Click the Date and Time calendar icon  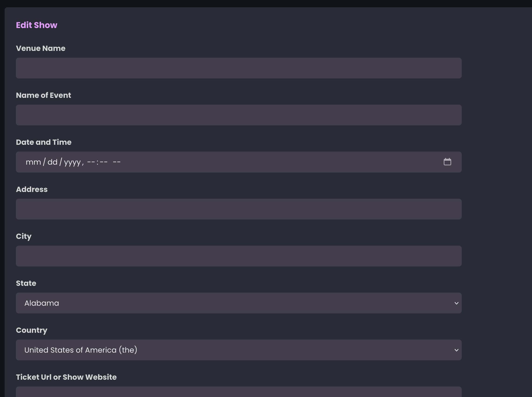[x=448, y=162]
